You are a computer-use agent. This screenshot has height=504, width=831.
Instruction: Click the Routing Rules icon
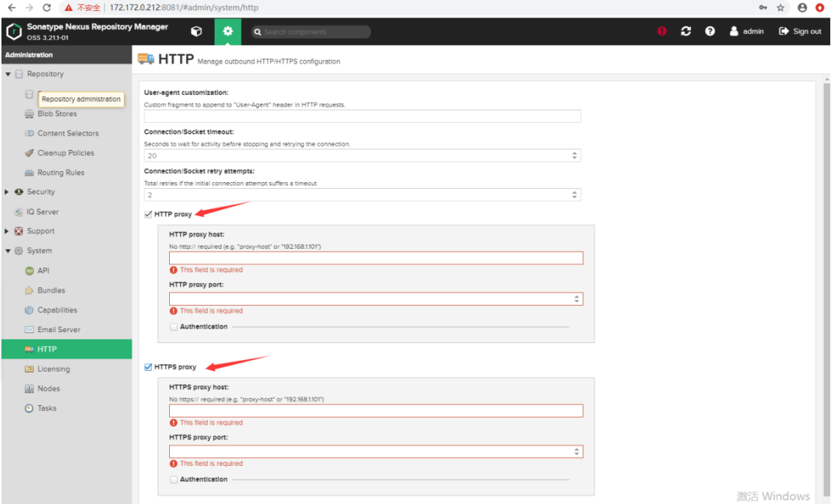click(29, 173)
